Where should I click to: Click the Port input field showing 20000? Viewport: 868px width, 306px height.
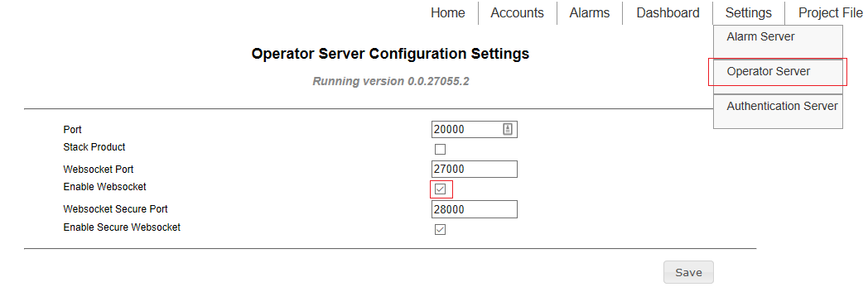(x=474, y=129)
